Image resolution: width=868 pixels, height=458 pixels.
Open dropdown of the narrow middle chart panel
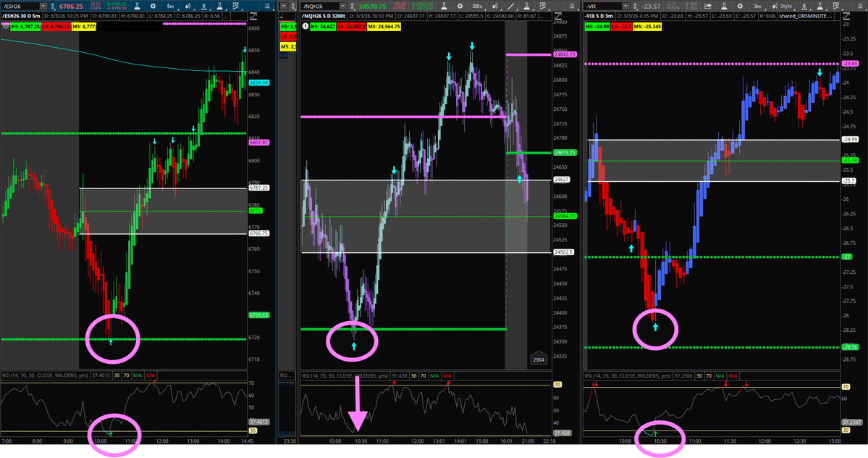click(284, 6)
